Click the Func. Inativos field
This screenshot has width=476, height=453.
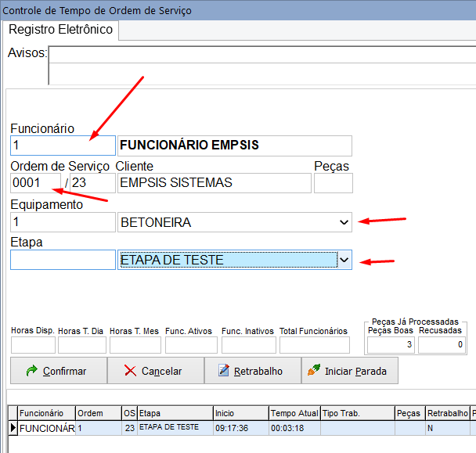pyautogui.click(x=249, y=345)
